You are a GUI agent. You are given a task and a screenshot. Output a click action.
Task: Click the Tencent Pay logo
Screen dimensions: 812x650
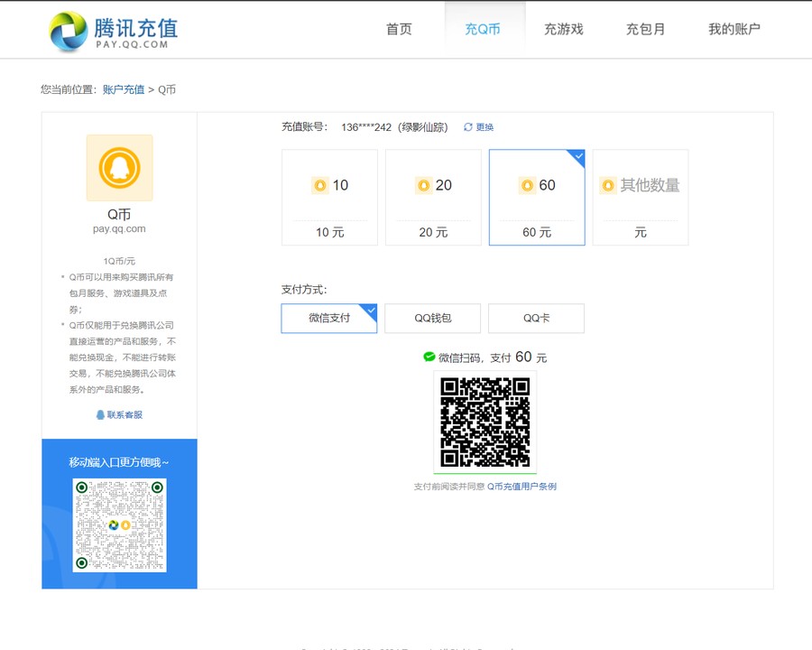click(x=108, y=32)
